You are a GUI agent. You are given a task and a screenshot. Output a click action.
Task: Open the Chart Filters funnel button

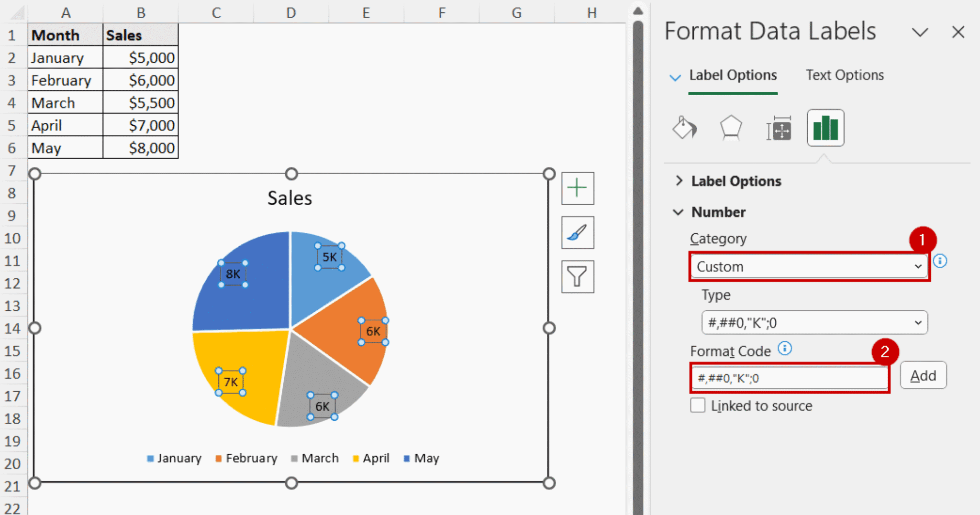pos(578,276)
